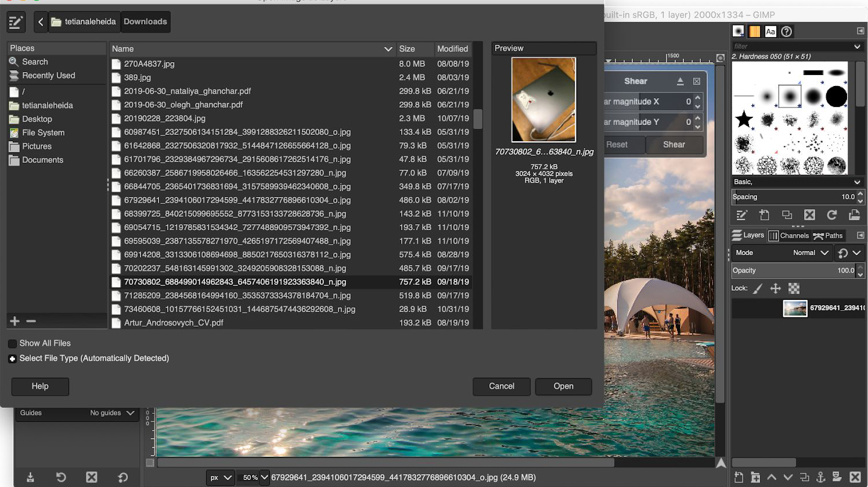The image size is (868, 487).
Task: Open the zoom percentage dropdown
Action: (265, 478)
